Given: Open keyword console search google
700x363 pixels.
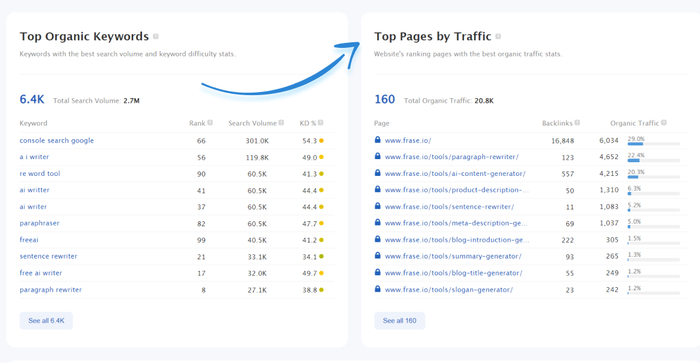Looking at the screenshot, I should click(x=57, y=140).
